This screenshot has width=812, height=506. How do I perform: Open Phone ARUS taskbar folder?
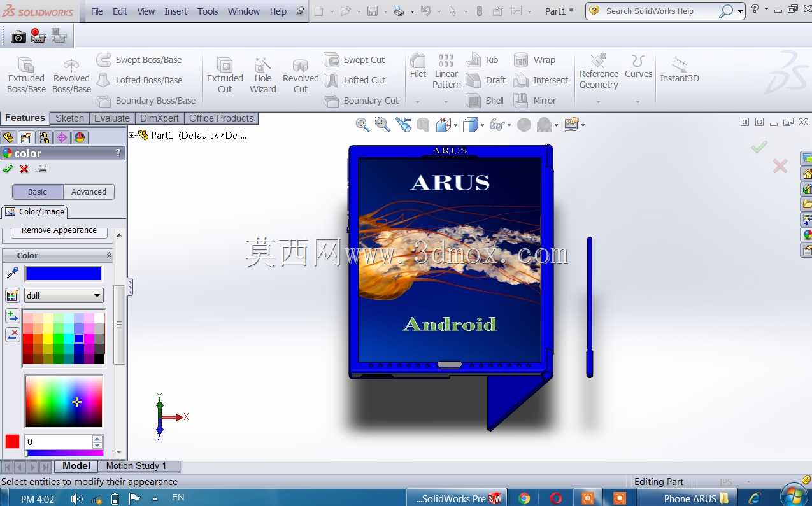pyautogui.click(x=687, y=498)
